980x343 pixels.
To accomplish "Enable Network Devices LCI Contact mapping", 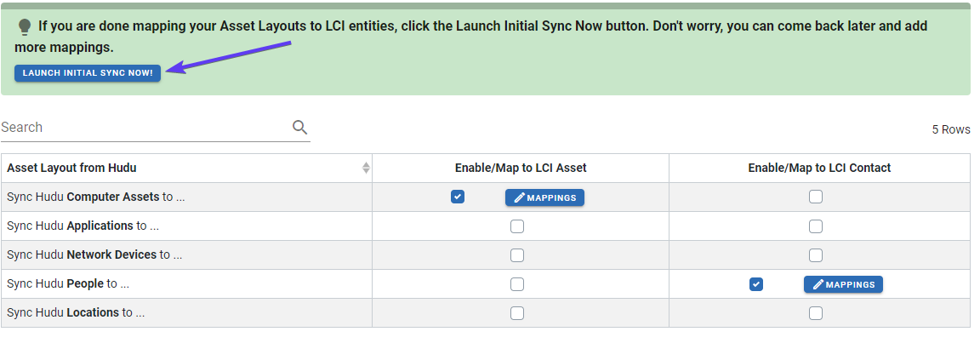I will point(816,255).
